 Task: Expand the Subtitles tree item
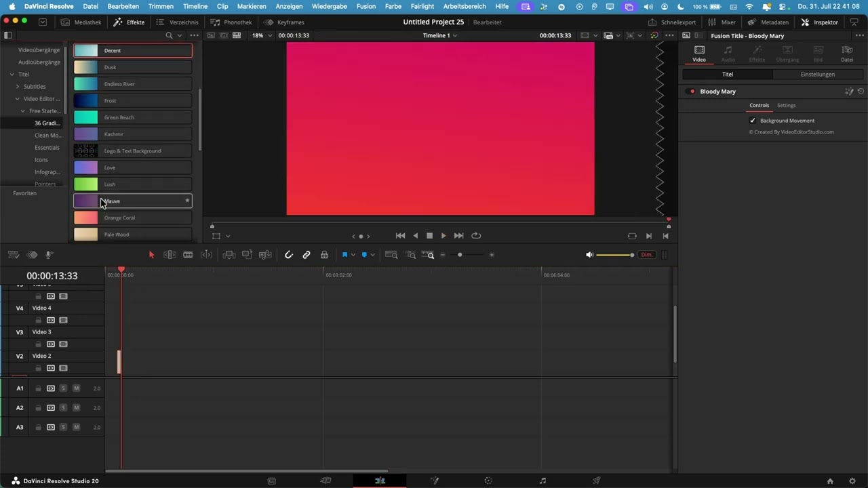click(18, 87)
